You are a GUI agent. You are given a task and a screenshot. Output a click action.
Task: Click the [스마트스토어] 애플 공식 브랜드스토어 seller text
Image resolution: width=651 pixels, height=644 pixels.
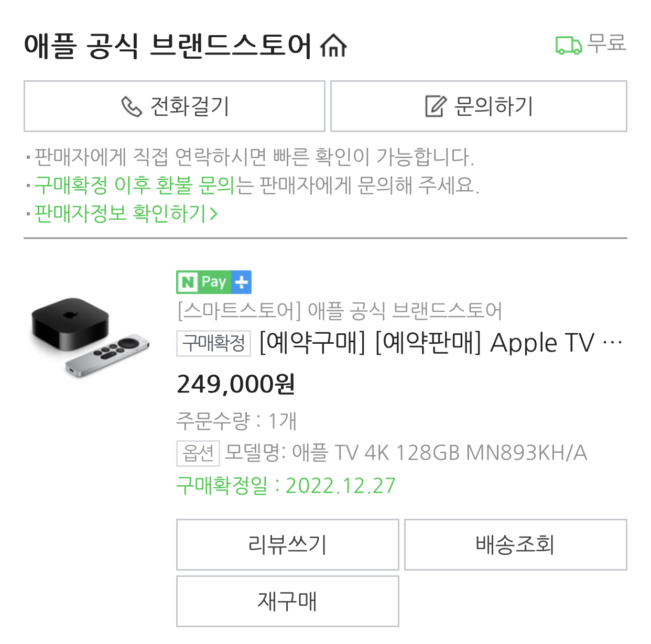340,311
